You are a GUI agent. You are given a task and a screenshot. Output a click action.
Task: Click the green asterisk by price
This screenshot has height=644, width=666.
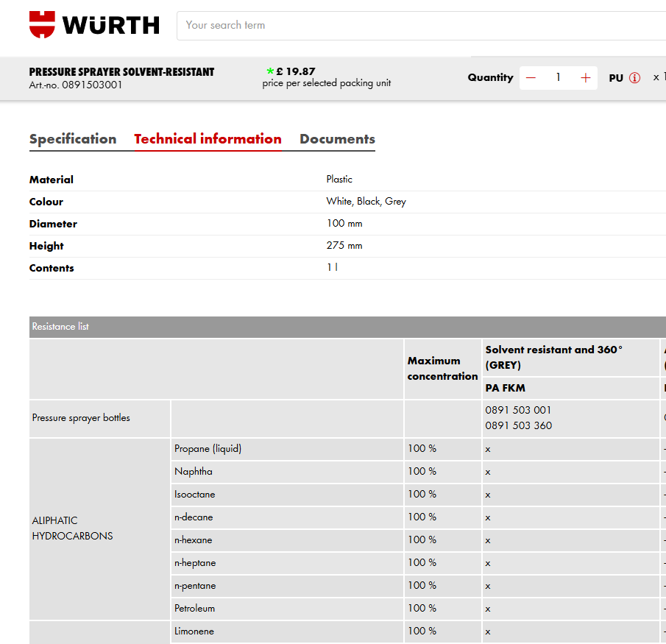[x=270, y=71]
